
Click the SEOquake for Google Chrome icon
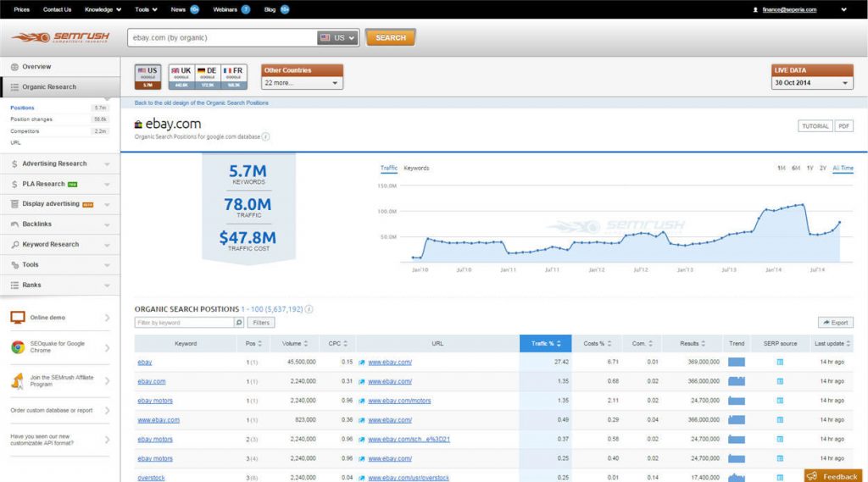tap(18, 346)
